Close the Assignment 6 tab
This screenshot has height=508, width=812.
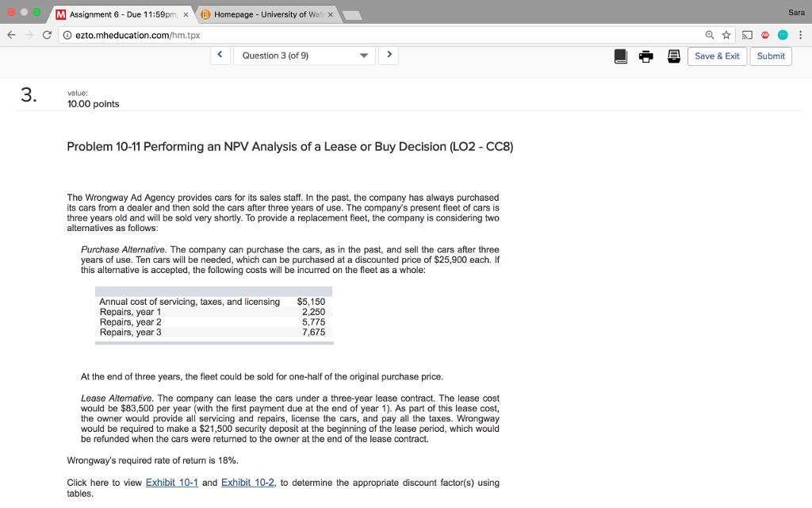click(x=186, y=14)
